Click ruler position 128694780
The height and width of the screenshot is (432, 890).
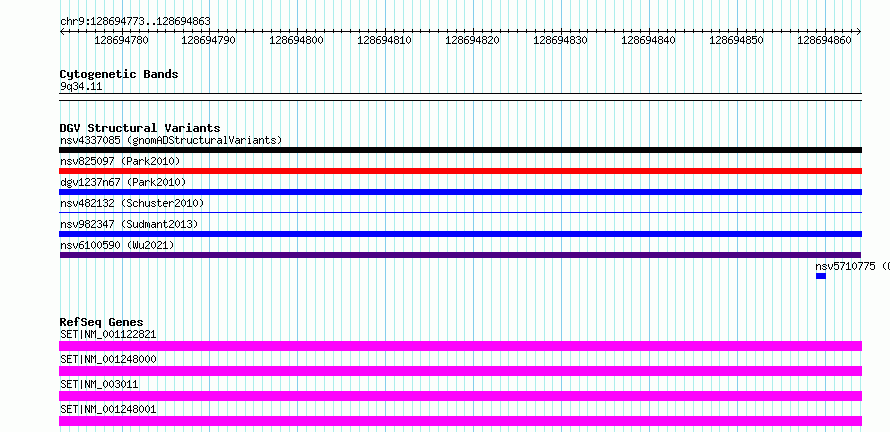[121, 40]
